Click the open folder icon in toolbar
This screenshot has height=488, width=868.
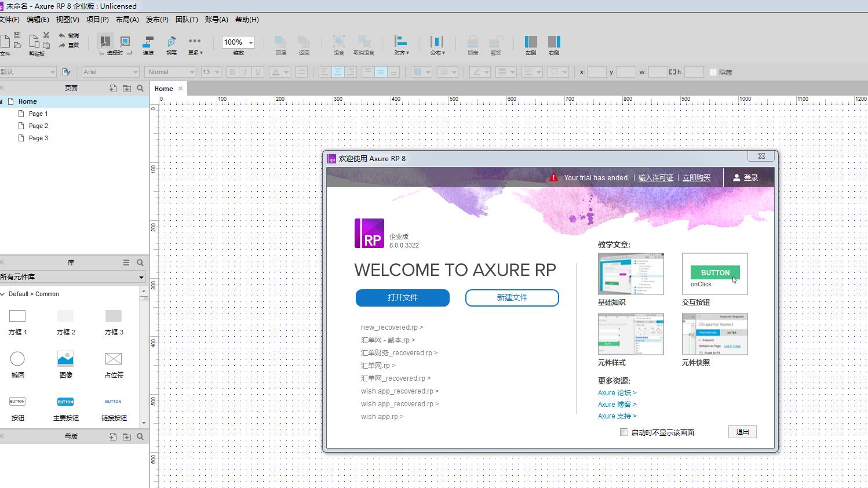point(17,45)
